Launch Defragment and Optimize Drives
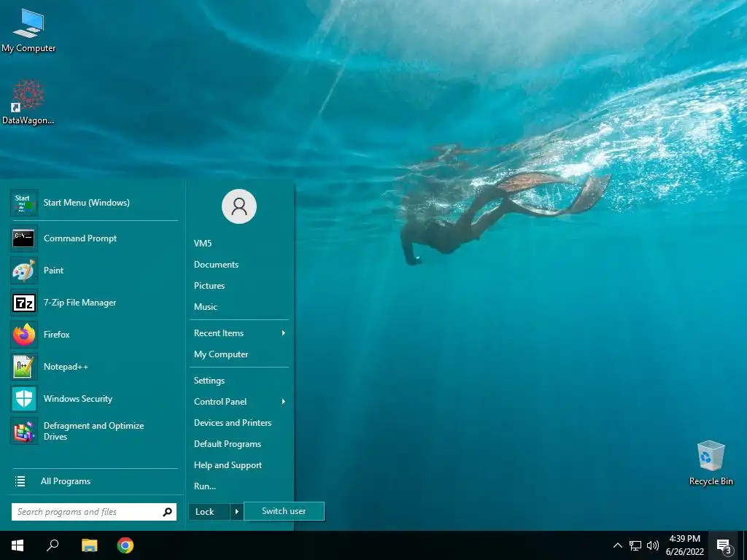Image resolution: width=747 pixels, height=560 pixels. tap(94, 431)
